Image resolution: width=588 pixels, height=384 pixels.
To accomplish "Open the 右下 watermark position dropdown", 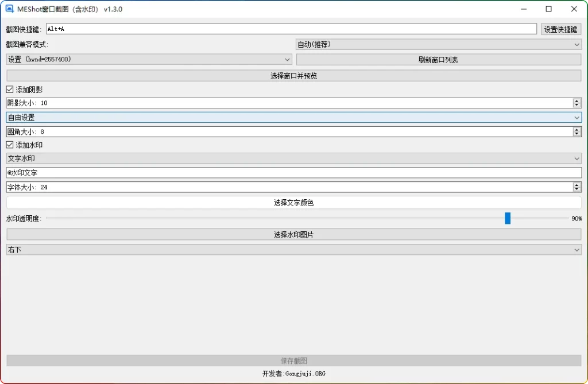I will (x=293, y=250).
